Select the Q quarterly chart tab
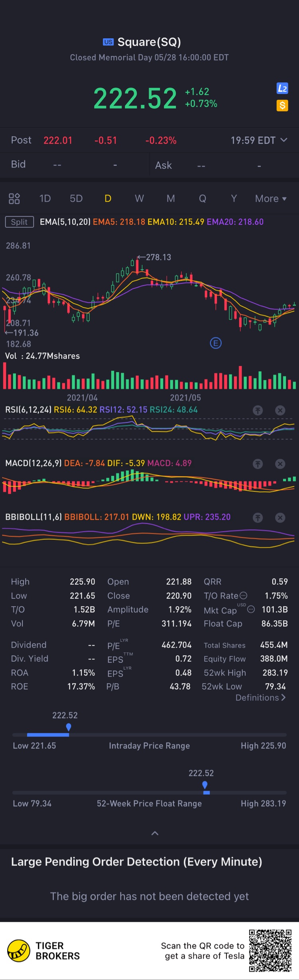299x980 pixels. click(x=203, y=199)
